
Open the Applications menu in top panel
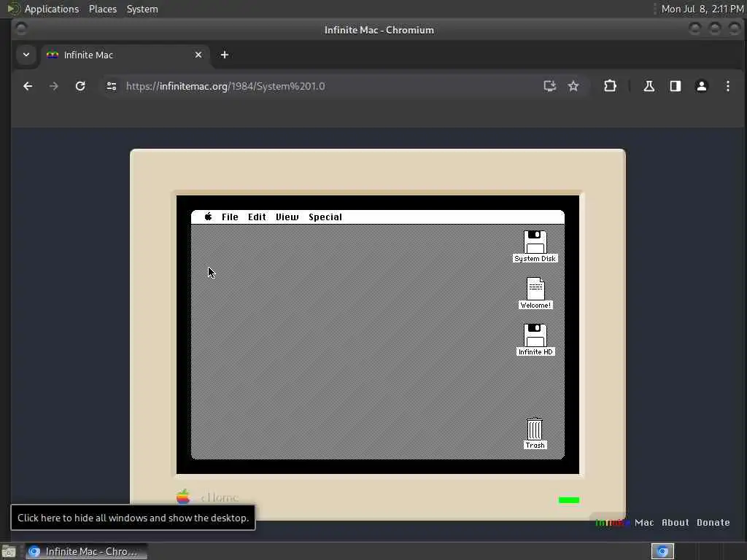point(52,9)
